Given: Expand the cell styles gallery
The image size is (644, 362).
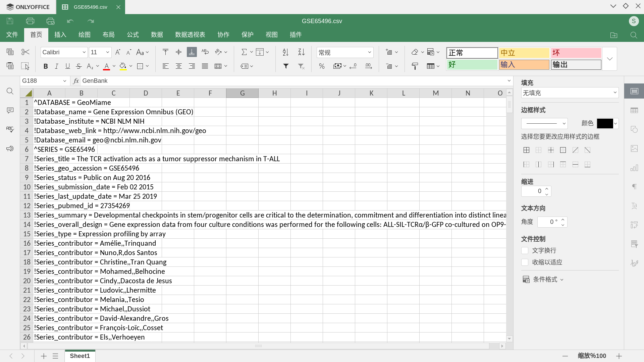Looking at the screenshot, I should pyautogui.click(x=610, y=59).
